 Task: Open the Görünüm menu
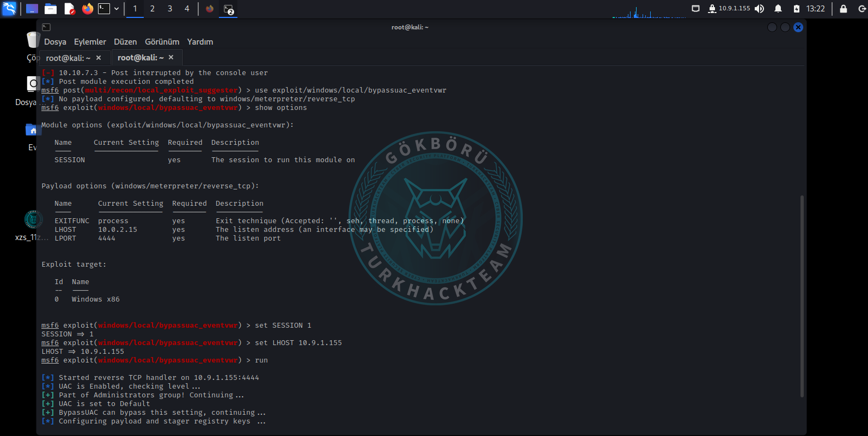162,42
